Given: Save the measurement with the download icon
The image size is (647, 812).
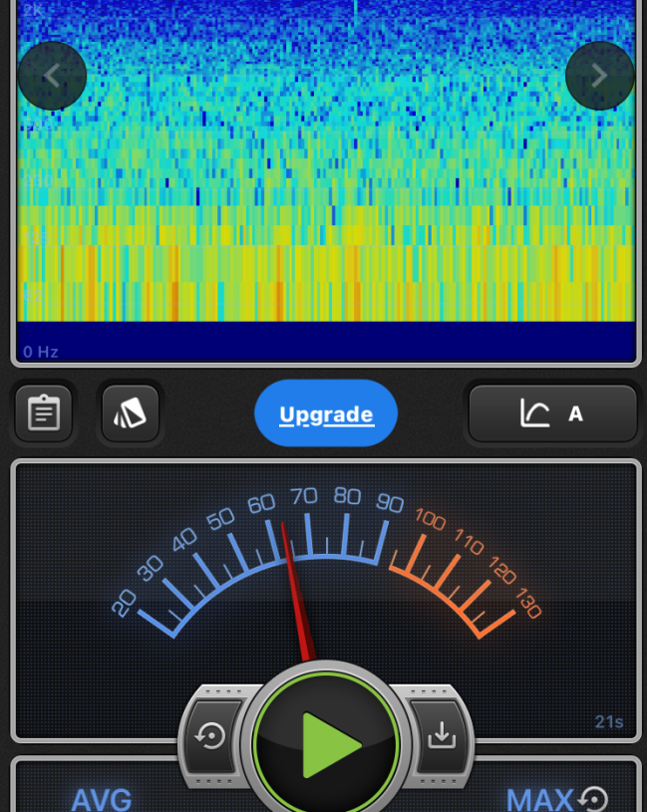Looking at the screenshot, I should point(440,736).
